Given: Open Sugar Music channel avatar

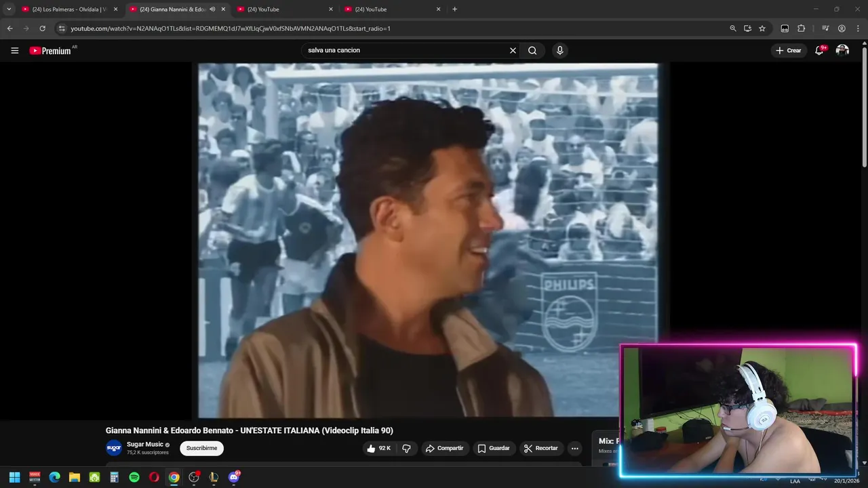Looking at the screenshot, I should pyautogui.click(x=114, y=448).
